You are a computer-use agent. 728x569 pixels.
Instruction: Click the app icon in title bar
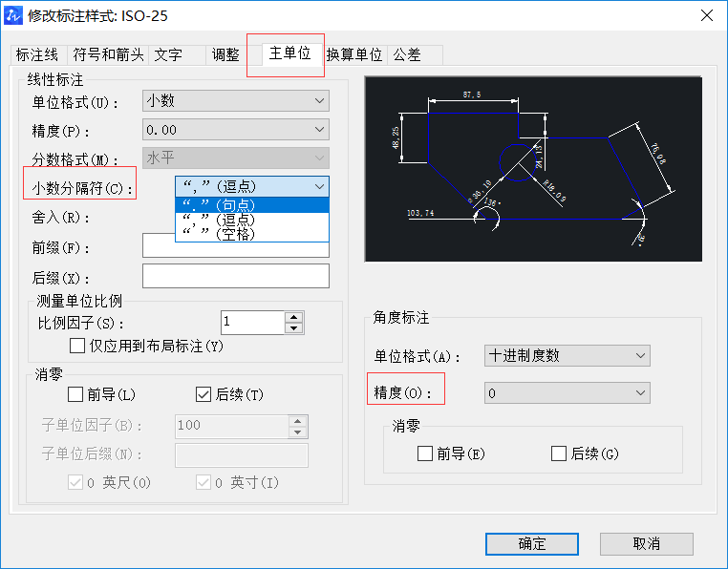click(x=14, y=15)
